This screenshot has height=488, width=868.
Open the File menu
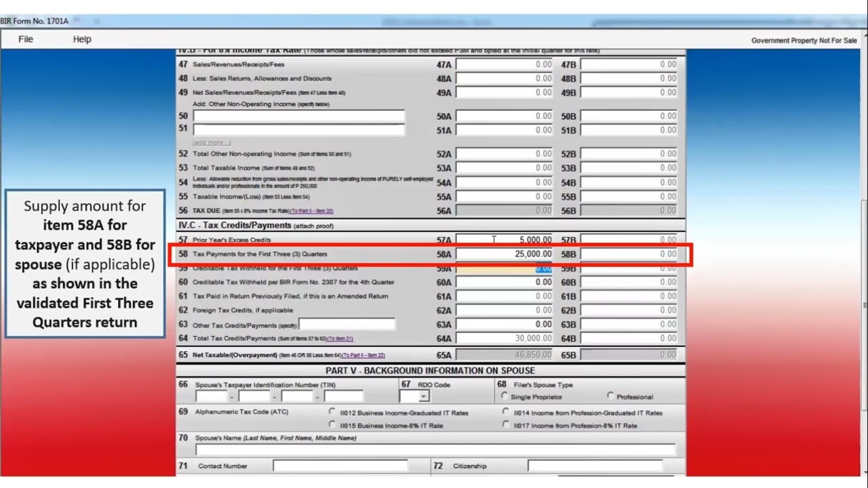[x=26, y=39]
